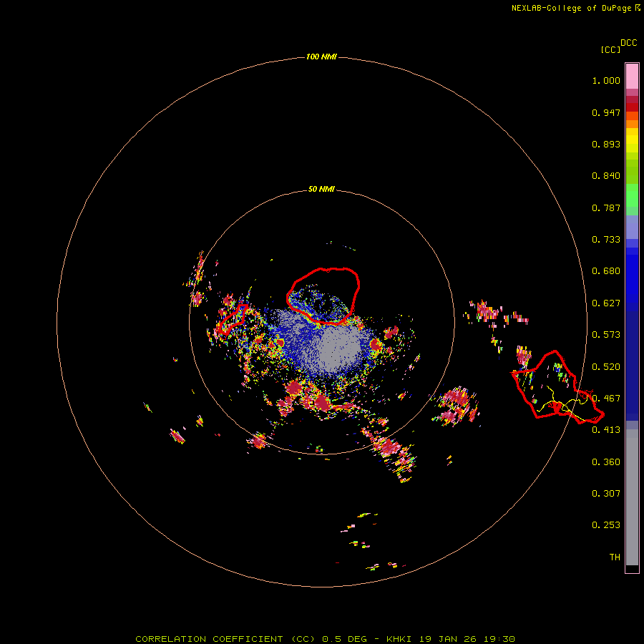
Task: Click the KHKI station identifier
Action: tap(399, 639)
